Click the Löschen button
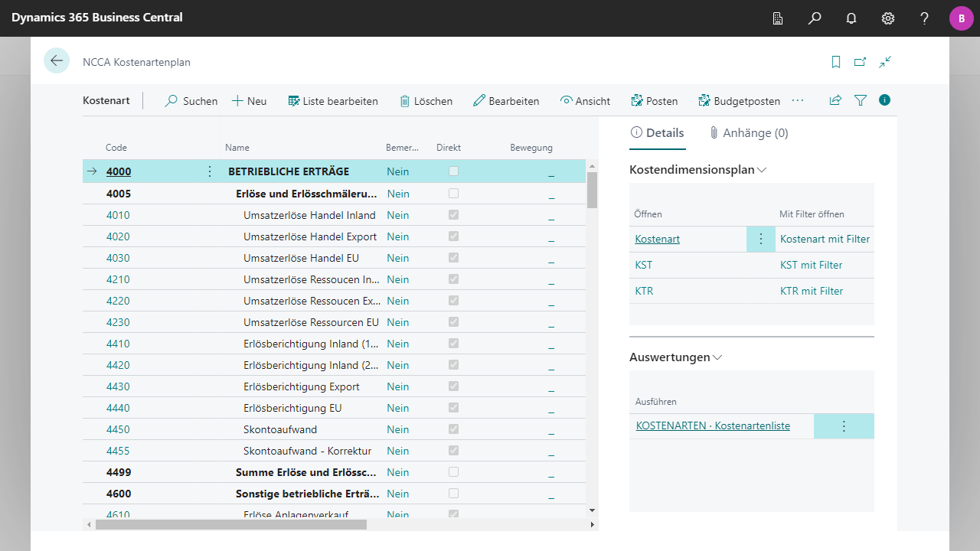The height and width of the screenshot is (551, 980). pos(426,101)
